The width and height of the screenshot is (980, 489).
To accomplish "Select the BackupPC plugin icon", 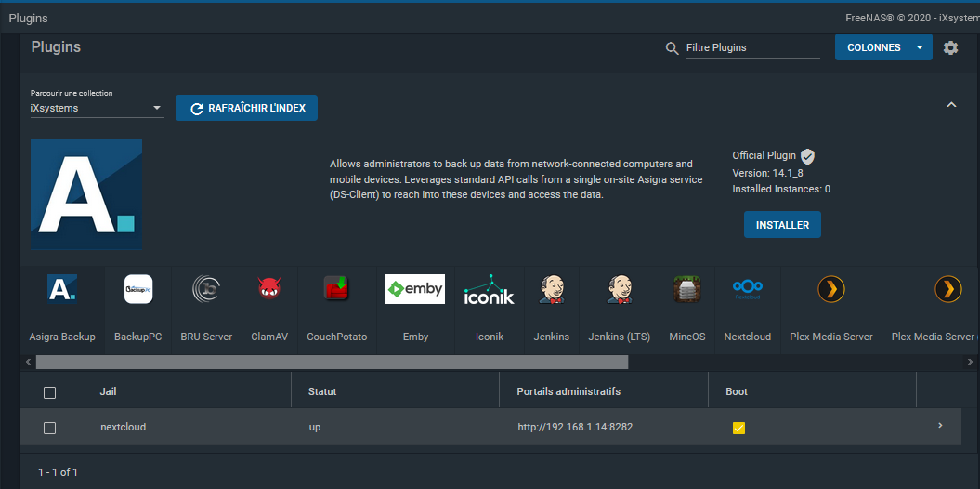I will click(x=137, y=290).
